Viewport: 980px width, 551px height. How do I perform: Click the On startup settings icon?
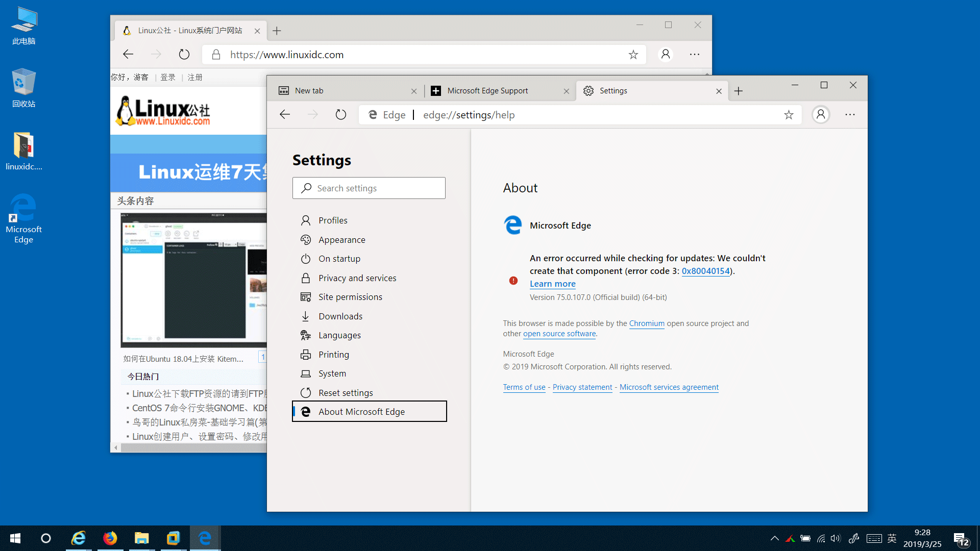pos(306,258)
